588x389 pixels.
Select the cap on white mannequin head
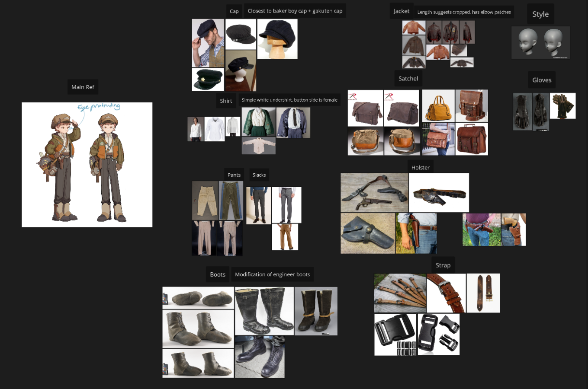241,71
